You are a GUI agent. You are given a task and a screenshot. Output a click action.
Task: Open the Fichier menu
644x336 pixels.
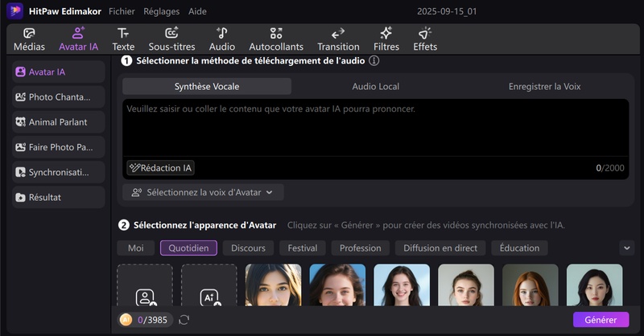coord(122,12)
